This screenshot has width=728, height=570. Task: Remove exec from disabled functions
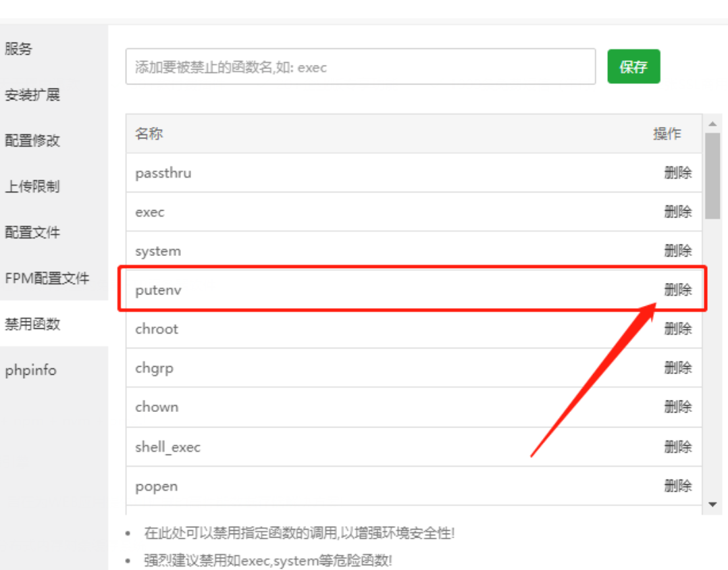[x=677, y=212]
